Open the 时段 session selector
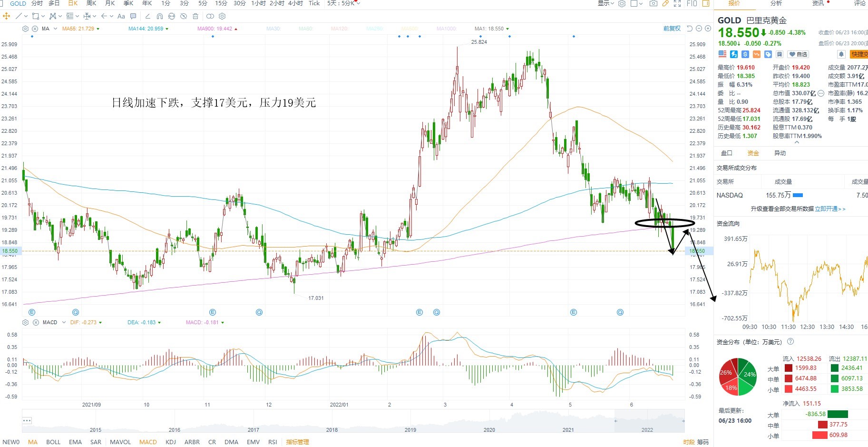The width and height of the screenshot is (868, 447). coord(689,442)
